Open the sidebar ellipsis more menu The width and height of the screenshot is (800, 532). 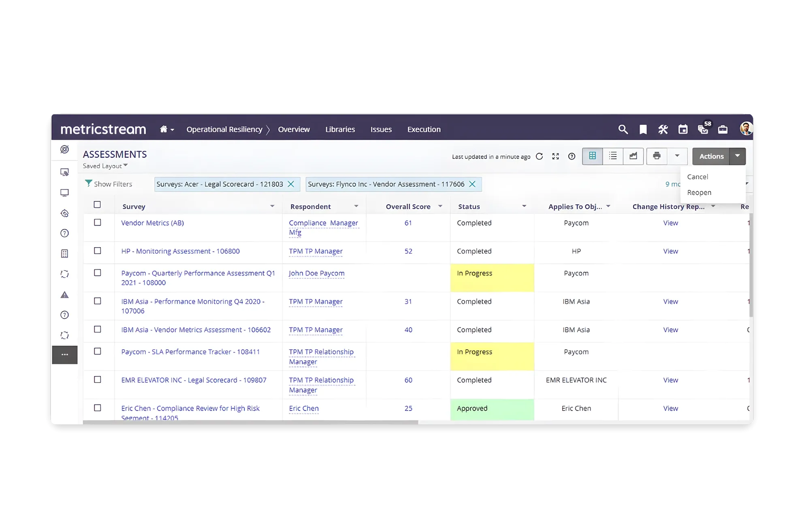tap(64, 355)
